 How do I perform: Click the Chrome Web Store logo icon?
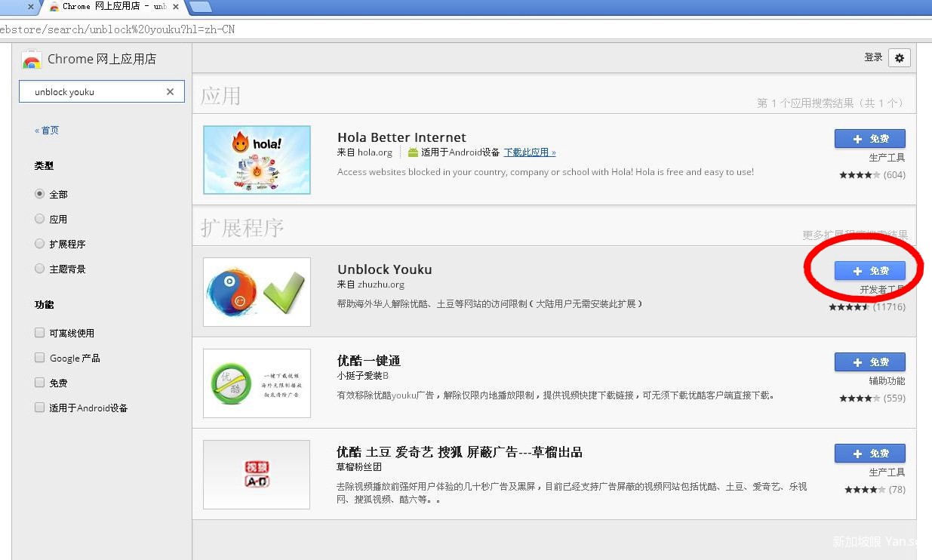pyautogui.click(x=32, y=60)
